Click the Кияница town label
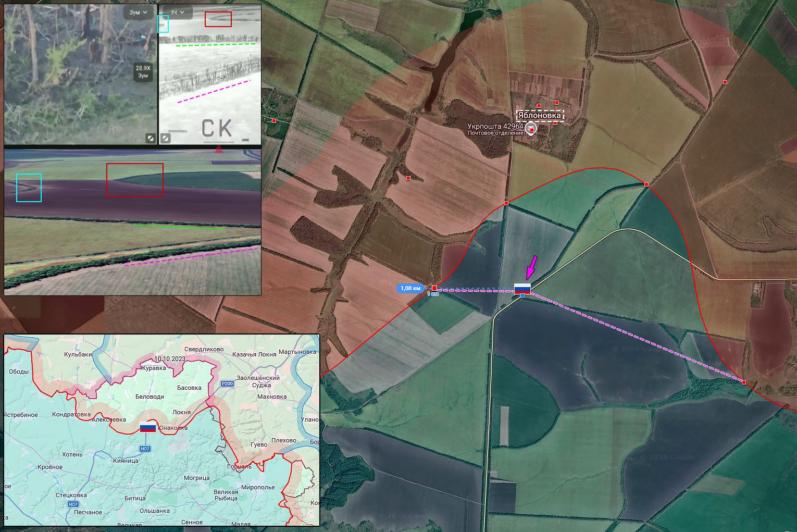 click(x=126, y=461)
